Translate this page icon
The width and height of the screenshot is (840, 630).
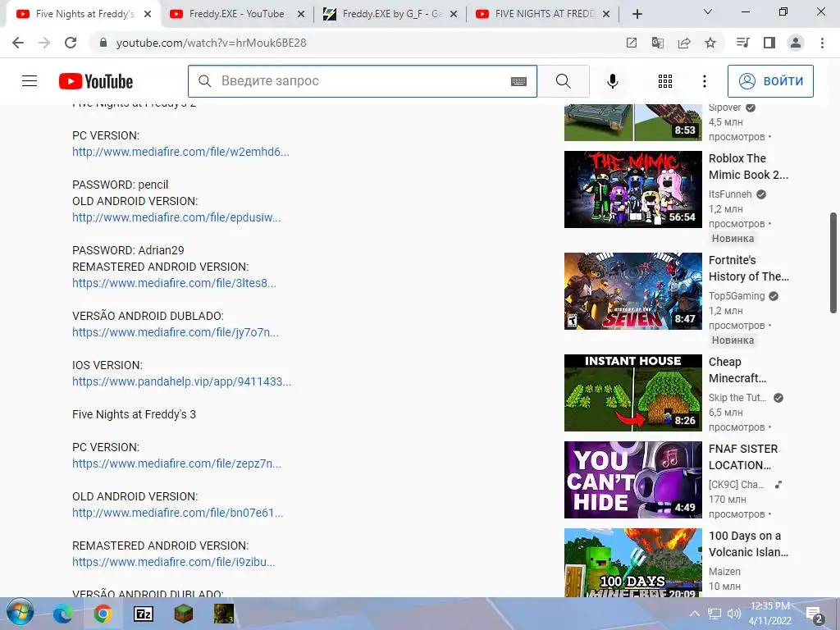pos(658,43)
